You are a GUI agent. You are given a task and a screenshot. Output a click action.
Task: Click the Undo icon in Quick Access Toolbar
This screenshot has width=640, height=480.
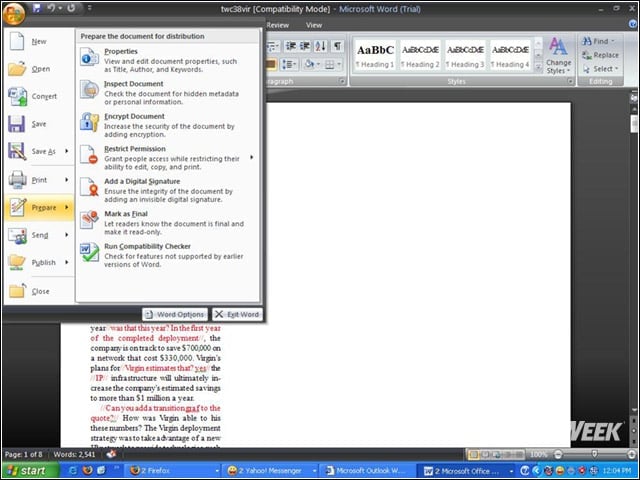click(x=51, y=8)
